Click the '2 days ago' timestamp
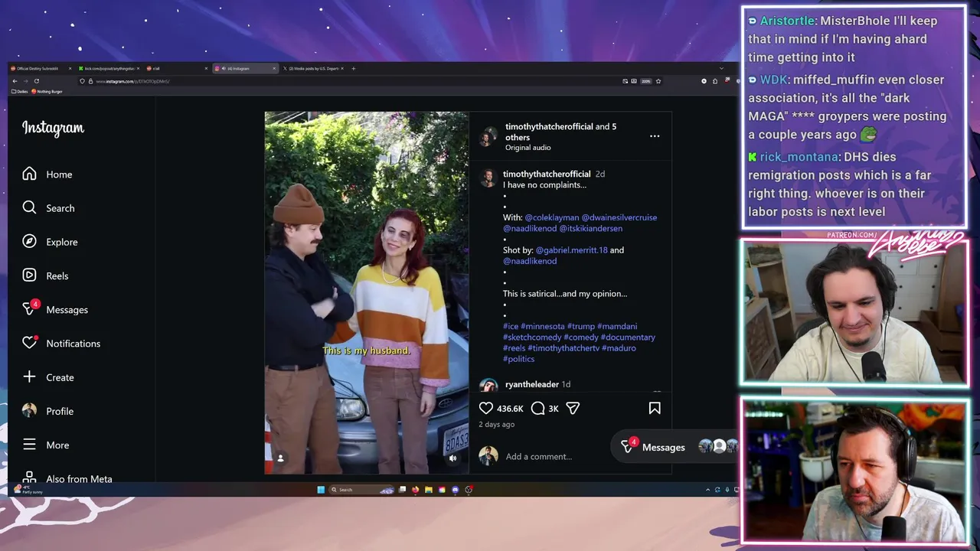 [x=497, y=424]
